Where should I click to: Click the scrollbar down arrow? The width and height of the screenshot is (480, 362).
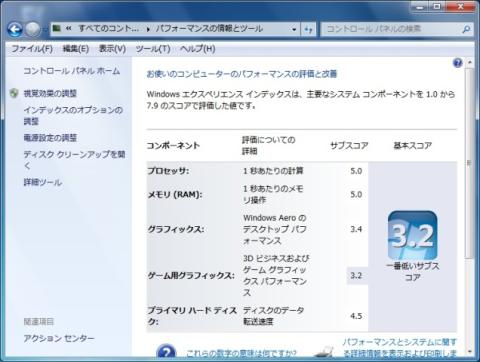[469, 351]
